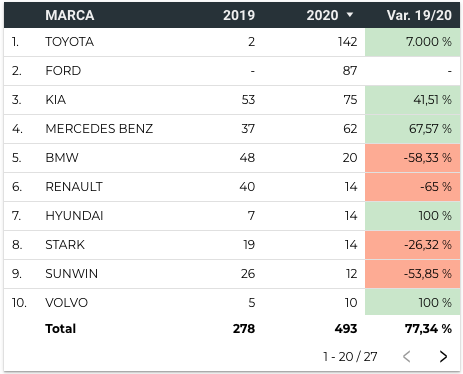Click the 2020 total value 493

pos(346,329)
